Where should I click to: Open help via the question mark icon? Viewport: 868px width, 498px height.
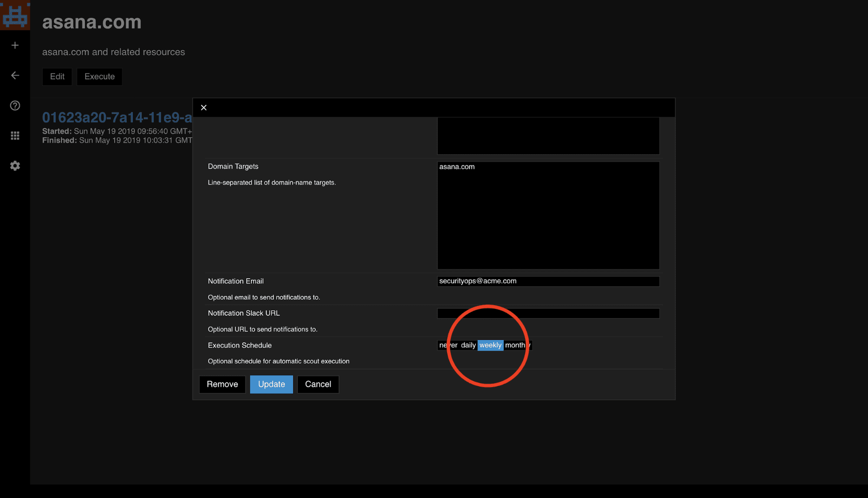pos(15,106)
